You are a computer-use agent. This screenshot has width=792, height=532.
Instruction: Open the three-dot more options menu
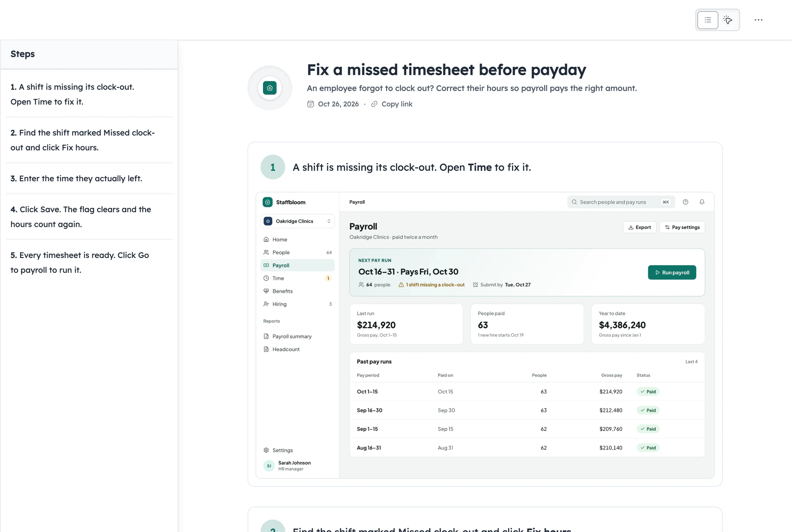758,20
